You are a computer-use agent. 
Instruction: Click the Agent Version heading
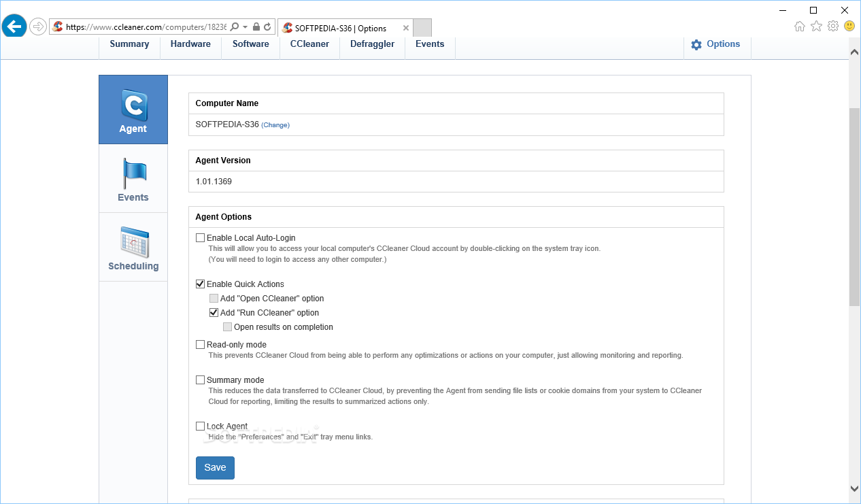[223, 161]
